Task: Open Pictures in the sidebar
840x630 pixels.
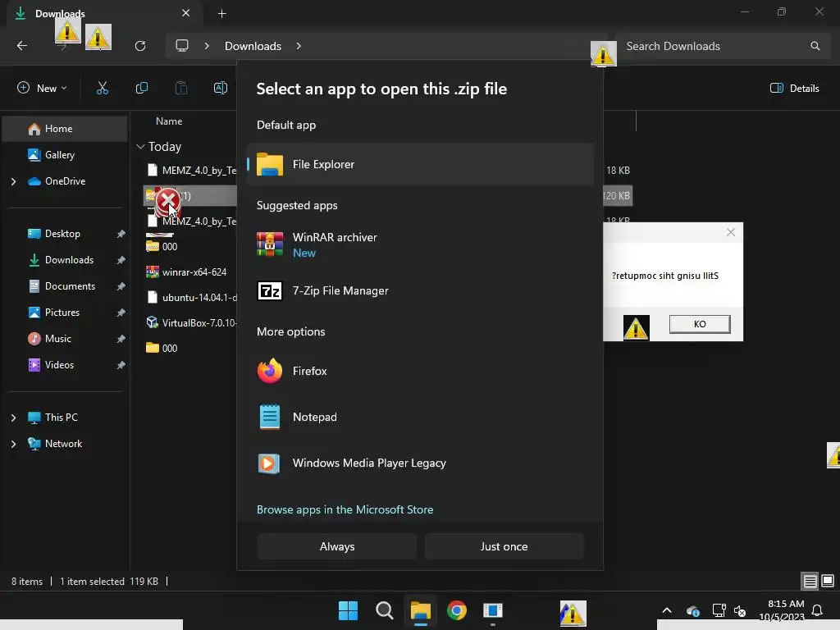Action: pyautogui.click(x=65, y=313)
